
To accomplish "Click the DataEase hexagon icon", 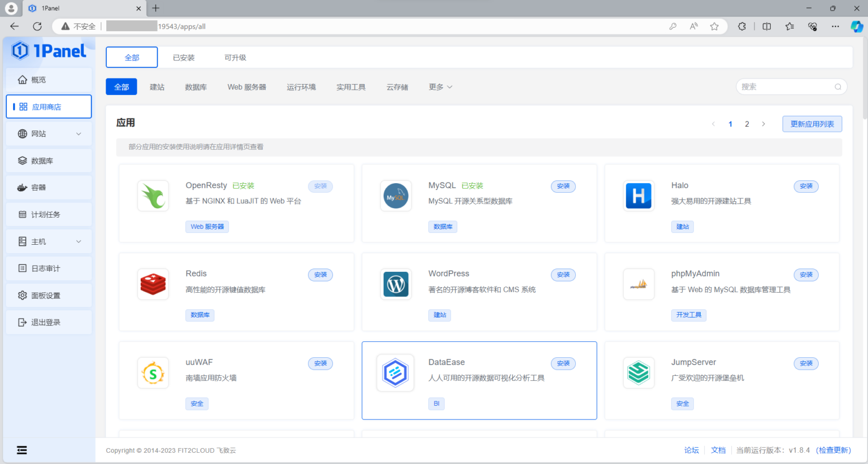I will [x=395, y=373].
